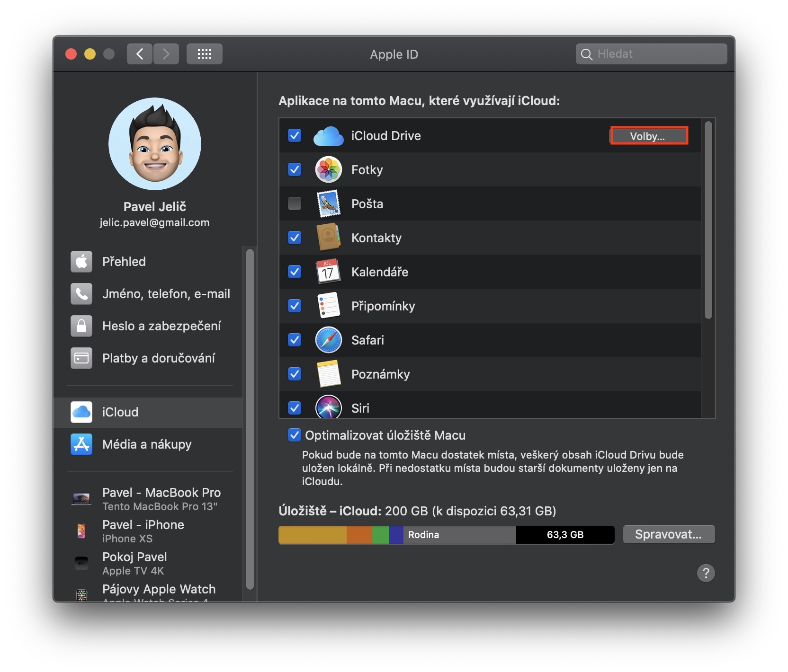
Task: Go forward with the right chevron button
Action: tap(166, 54)
